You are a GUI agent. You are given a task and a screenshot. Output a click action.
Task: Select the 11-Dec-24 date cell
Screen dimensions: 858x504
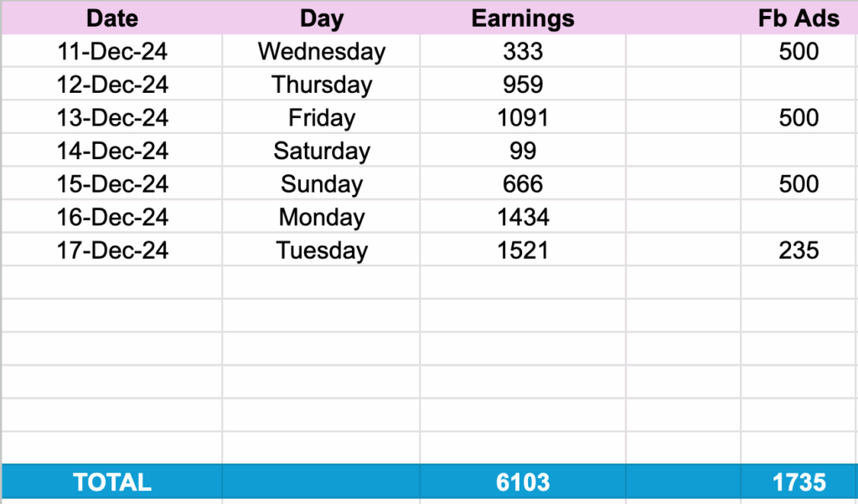point(112,52)
